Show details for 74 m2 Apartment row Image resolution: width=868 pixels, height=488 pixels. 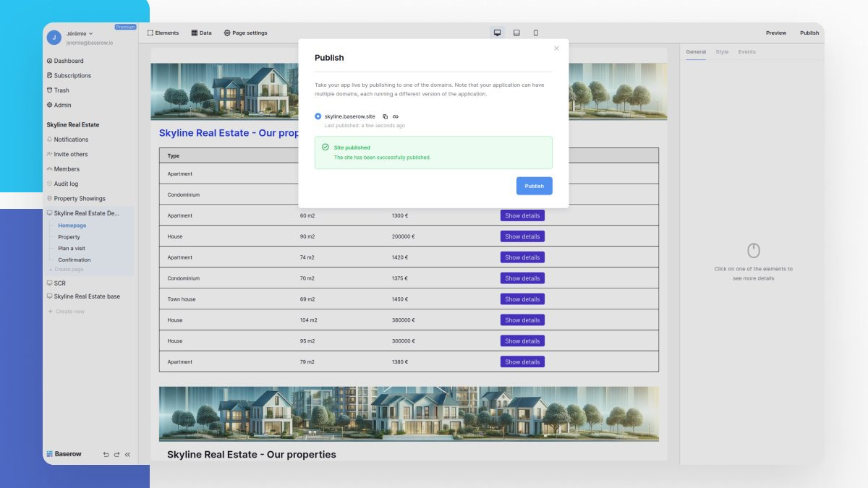pos(522,257)
